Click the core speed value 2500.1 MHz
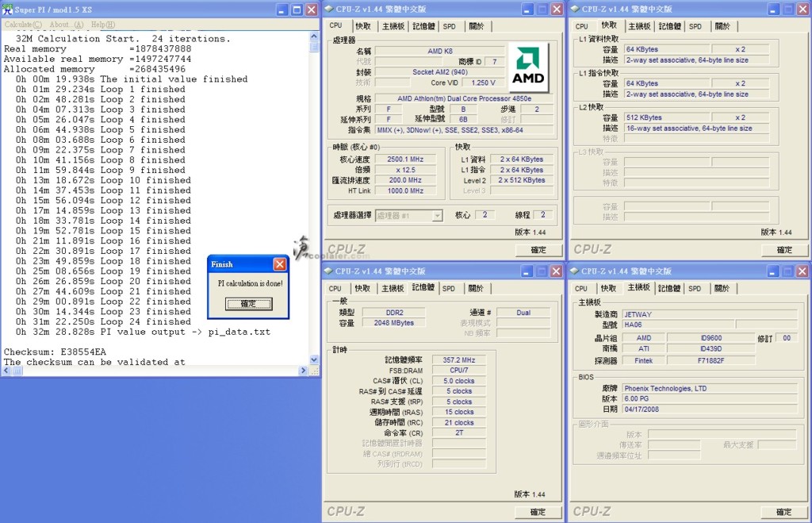812x523 pixels. click(x=405, y=160)
